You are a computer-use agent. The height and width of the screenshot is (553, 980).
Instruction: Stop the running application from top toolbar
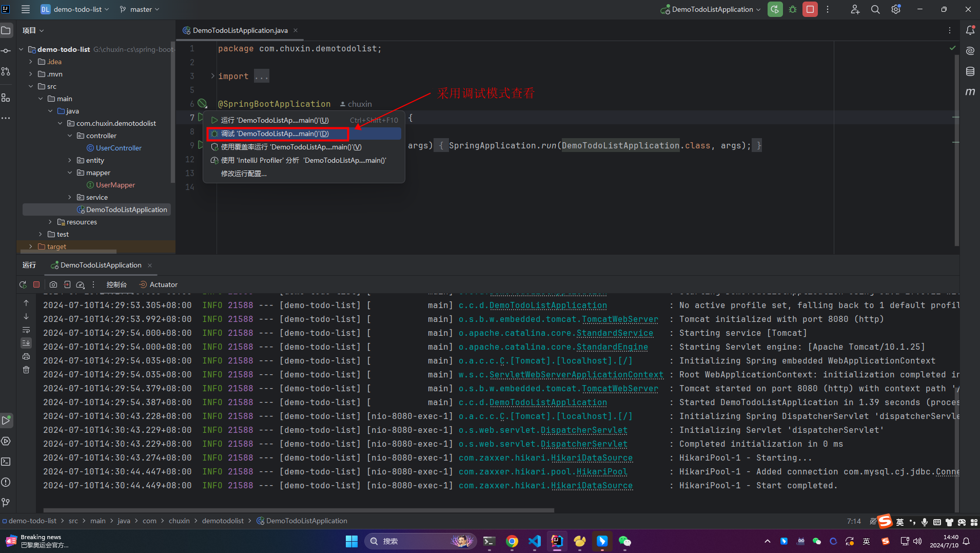810,9
